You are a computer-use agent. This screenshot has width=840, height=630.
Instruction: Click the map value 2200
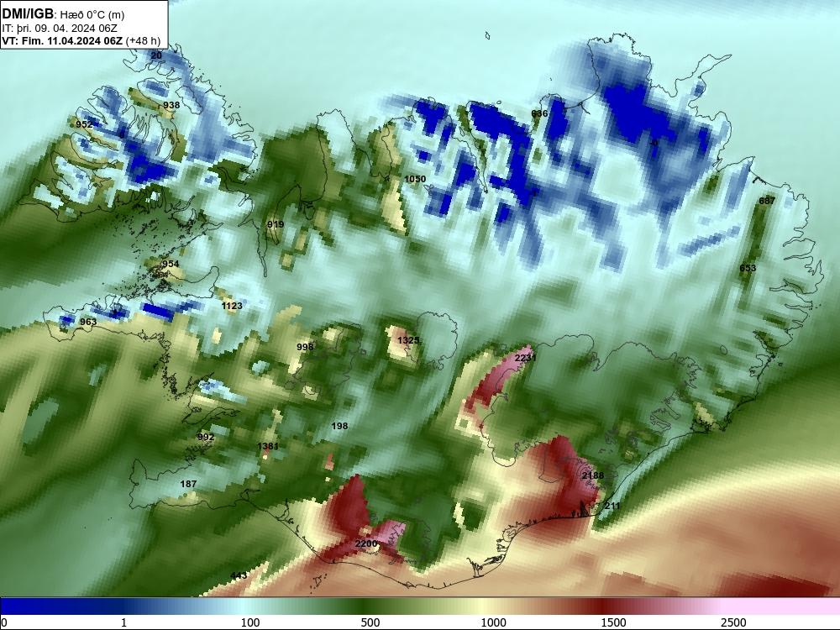[366, 543]
